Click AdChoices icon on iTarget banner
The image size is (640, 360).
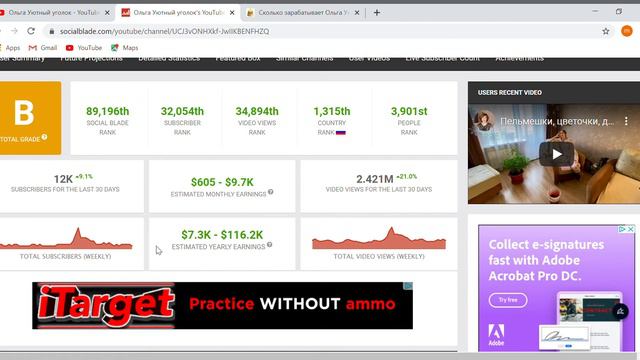[408, 286]
